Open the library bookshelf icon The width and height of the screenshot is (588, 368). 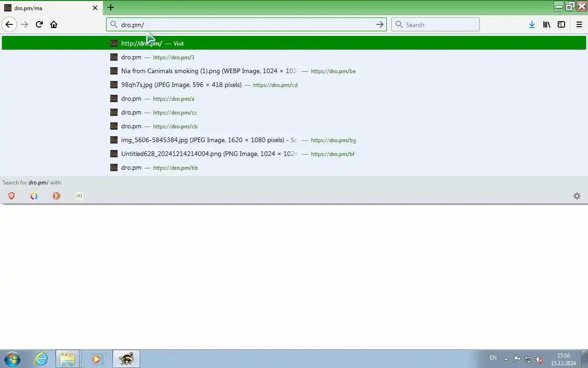coord(547,24)
